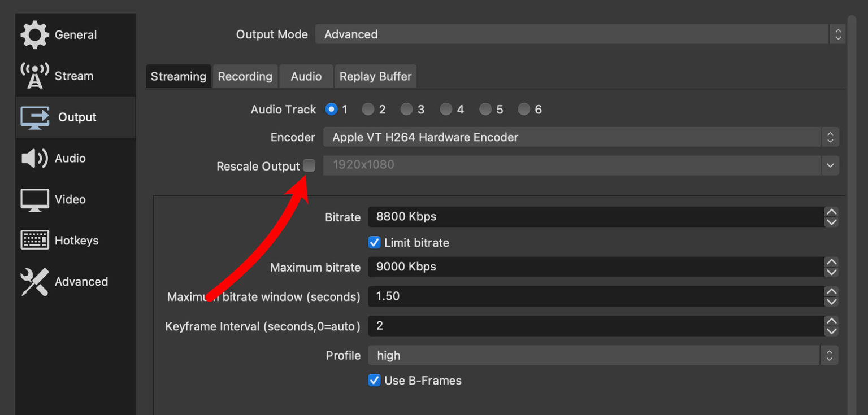Open General settings via gear icon
The width and height of the screenshot is (868, 415).
(x=34, y=34)
